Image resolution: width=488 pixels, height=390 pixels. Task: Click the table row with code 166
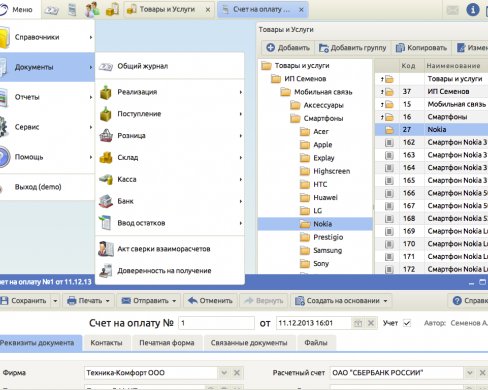point(432,193)
